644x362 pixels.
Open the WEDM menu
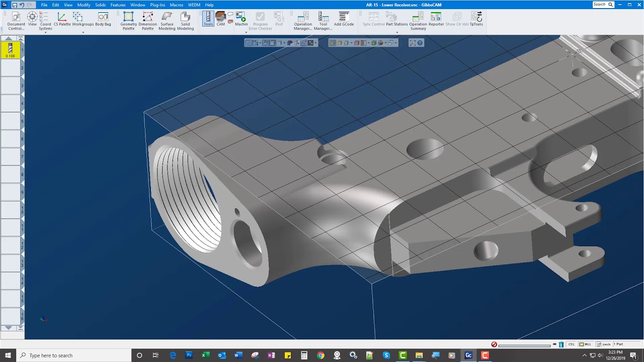[194, 5]
